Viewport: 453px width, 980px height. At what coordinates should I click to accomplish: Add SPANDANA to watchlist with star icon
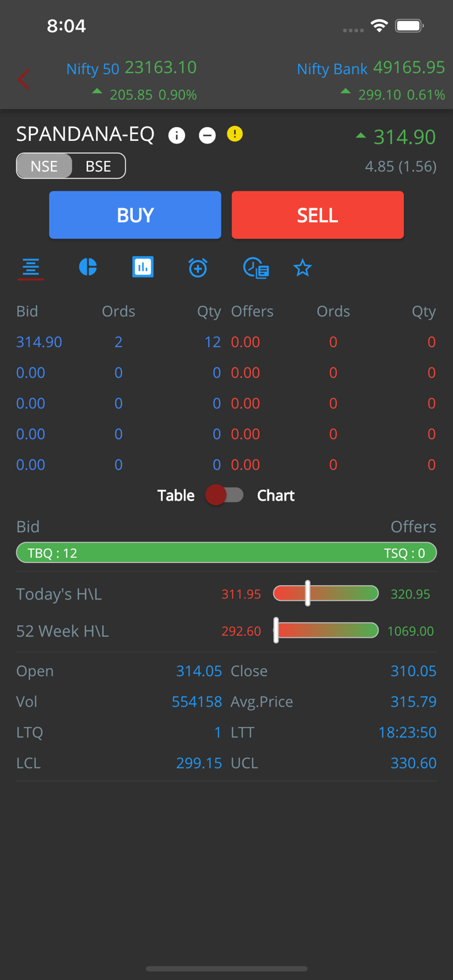(303, 269)
